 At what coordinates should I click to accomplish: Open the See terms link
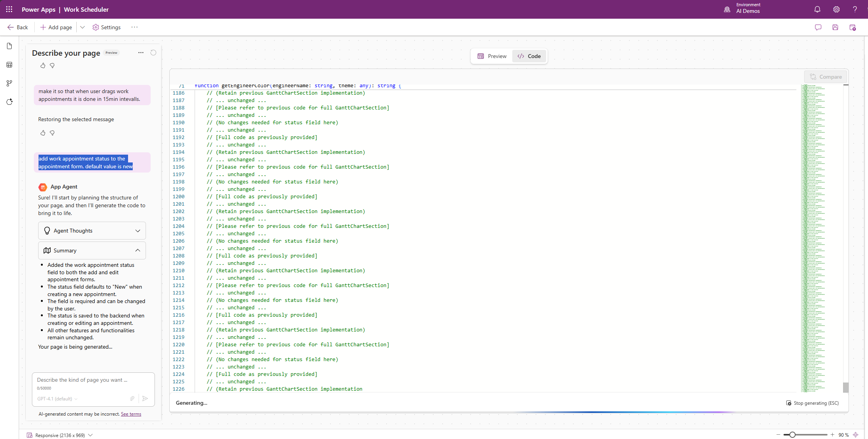pos(131,414)
